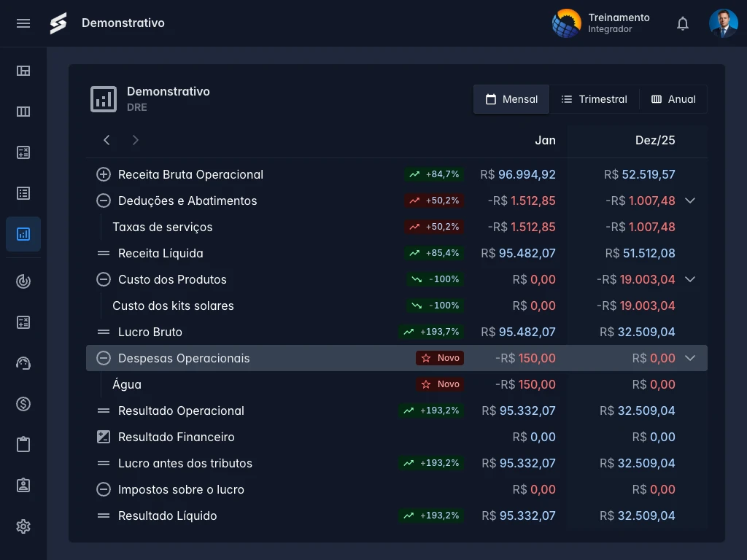Collapse Despesas Operacionais using its chevron
Image resolution: width=747 pixels, height=560 pixels.
690,358
